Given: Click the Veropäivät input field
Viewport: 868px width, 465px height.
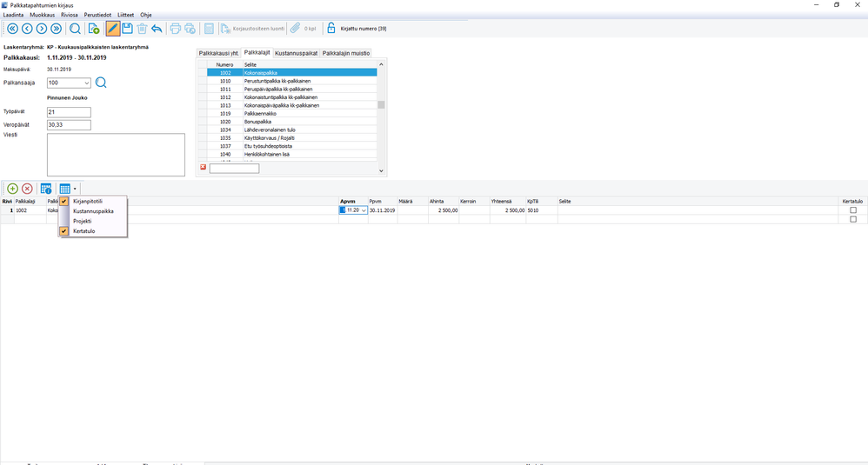Looking at the screenshot, I should (69, 125).
